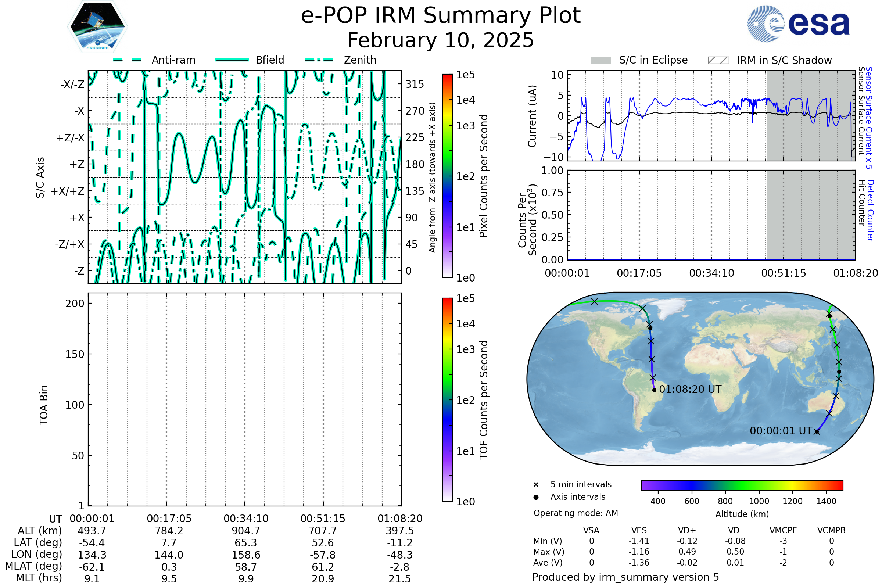
Task: Click the VMCPF column header
Action: point(783,531)
